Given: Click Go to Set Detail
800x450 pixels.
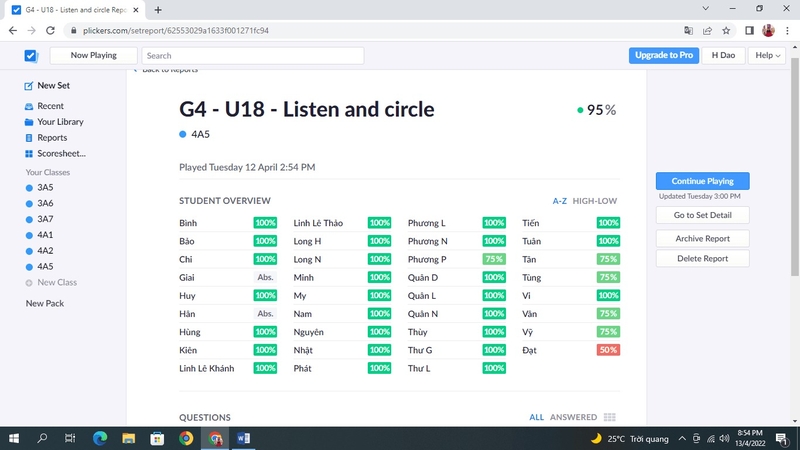Looking at the screenshot, I should (703, 215).
